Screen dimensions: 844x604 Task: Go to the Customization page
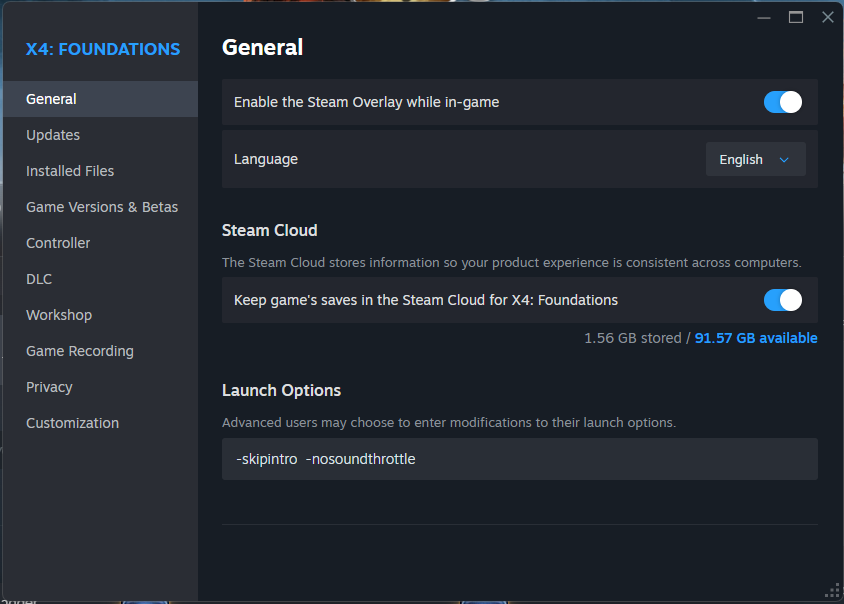tap(100, 424)
